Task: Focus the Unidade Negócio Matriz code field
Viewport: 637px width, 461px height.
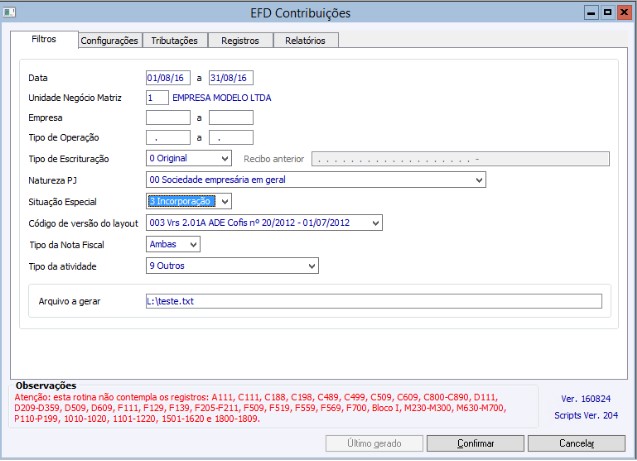Action: pyautogui.click(x=157, y=97)
